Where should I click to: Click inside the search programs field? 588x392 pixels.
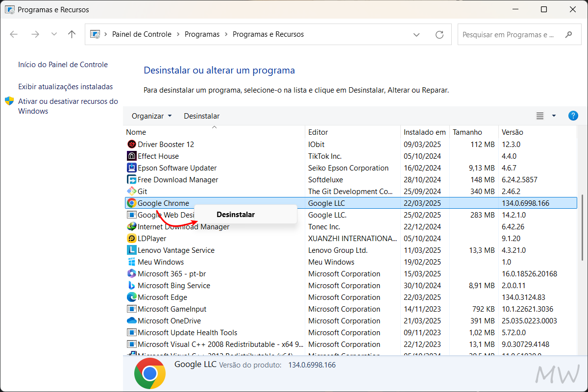510,34
